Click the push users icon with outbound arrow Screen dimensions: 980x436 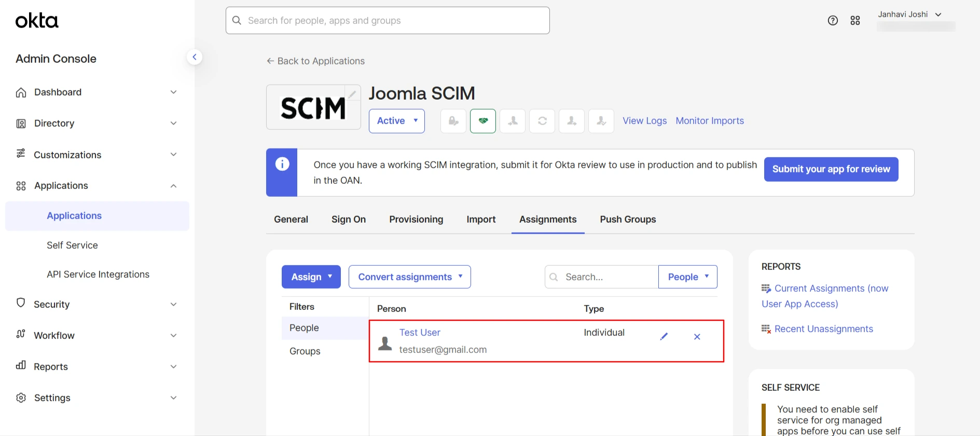pyautogui.click(x=572, y=121)
